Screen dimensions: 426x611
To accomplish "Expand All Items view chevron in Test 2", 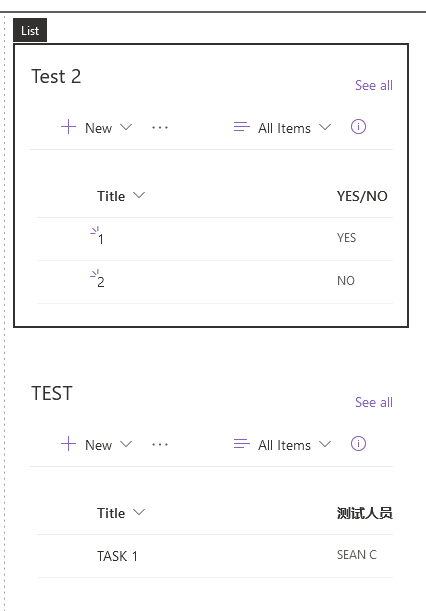I will (325, 127).
